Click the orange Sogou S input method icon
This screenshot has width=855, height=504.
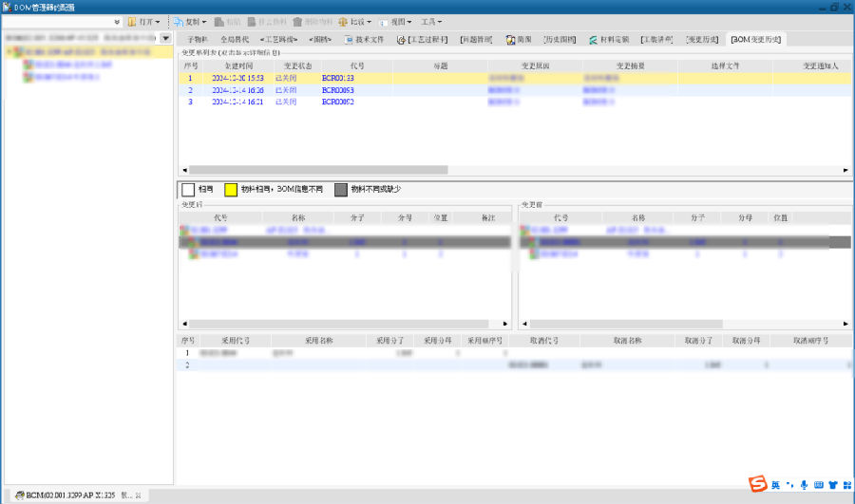pyautogui.click(x=757, y=483)
